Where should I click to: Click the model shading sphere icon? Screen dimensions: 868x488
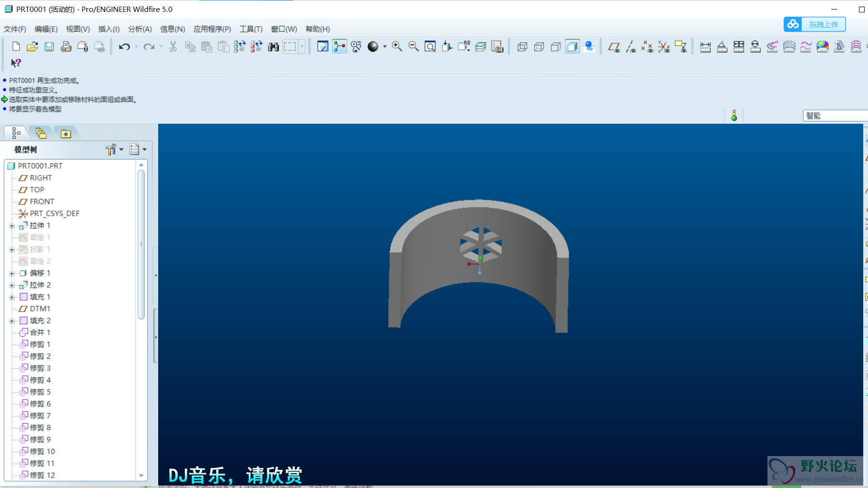click(x=373, y=47)
